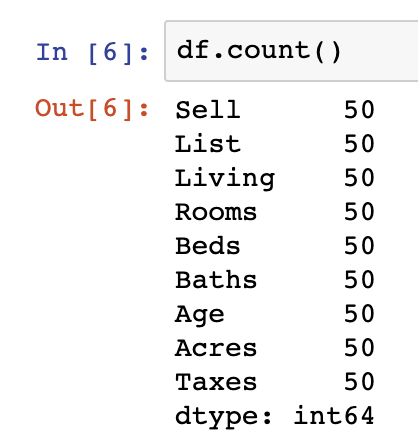
Task: Click the Baths label in output
Action: coord(216,280)
